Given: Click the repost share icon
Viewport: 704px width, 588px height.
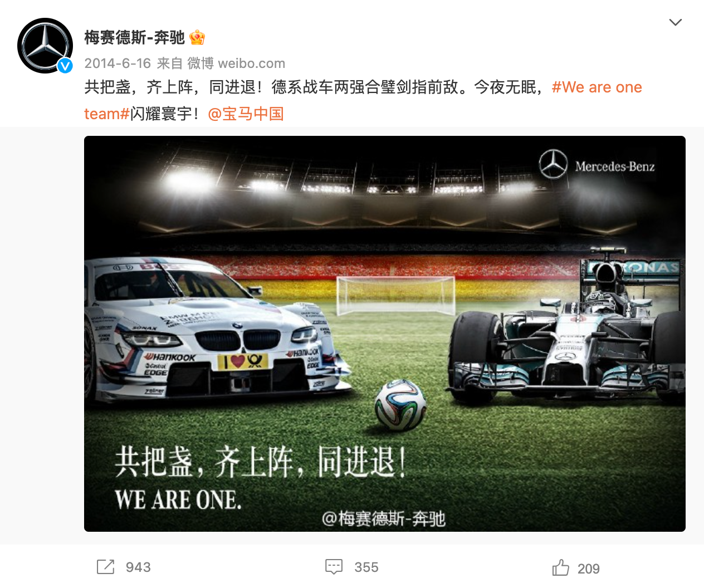Looking at the screenshot, I should tap(105, 567).
